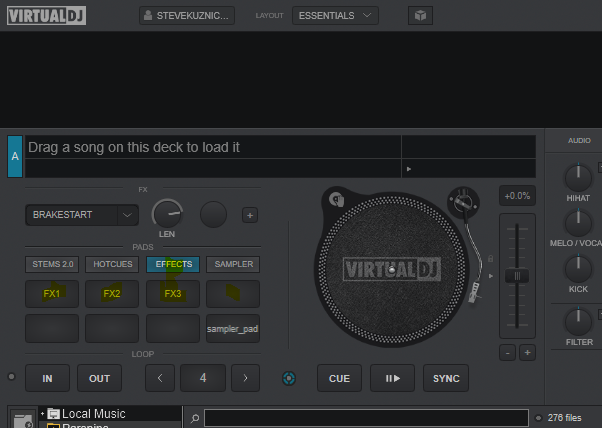Viewport: 602px width, 428px height.
Task: Trigger the FX3 pad
Action: pos(173,294)
